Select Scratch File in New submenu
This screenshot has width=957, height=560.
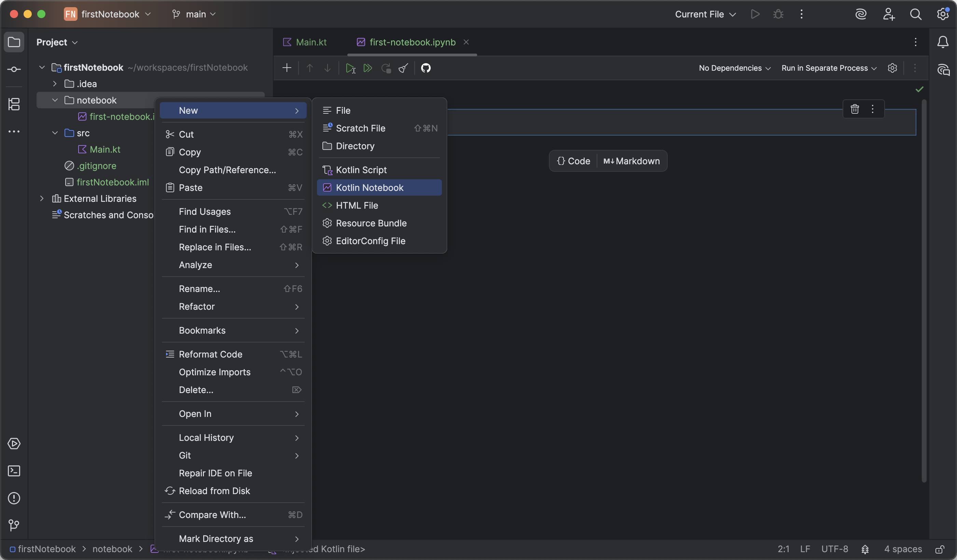point(379,128)
